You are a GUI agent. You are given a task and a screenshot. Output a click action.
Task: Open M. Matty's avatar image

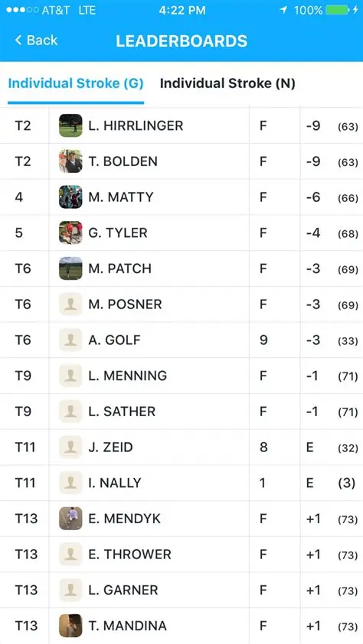70,197
